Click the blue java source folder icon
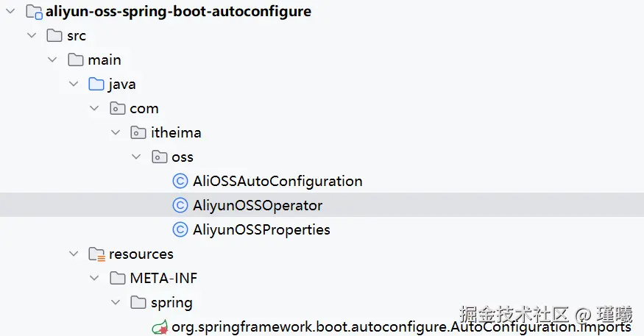The image size is (644, 336). [96, 84]
